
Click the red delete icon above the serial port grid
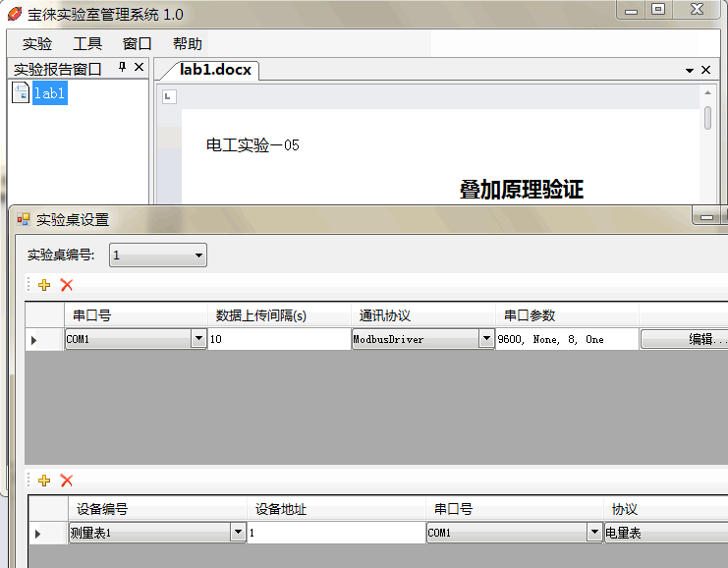pos(67,285)
